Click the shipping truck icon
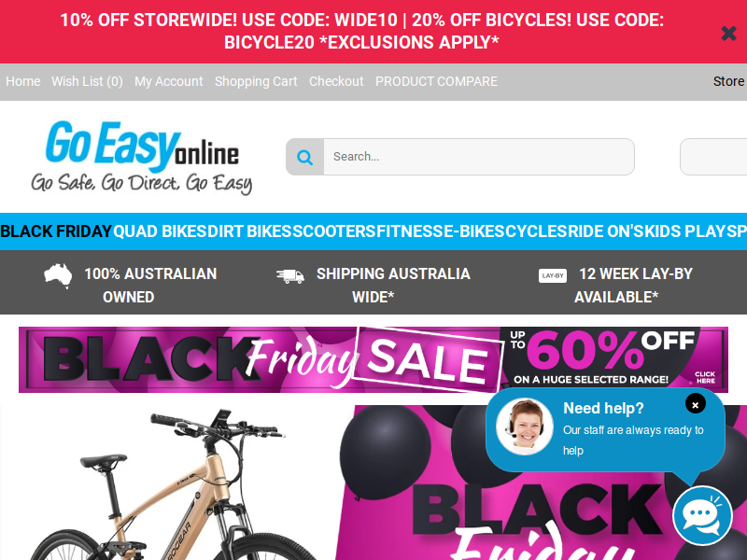The height and width of the screenshot is (560, 747). (x=290, y=275)
